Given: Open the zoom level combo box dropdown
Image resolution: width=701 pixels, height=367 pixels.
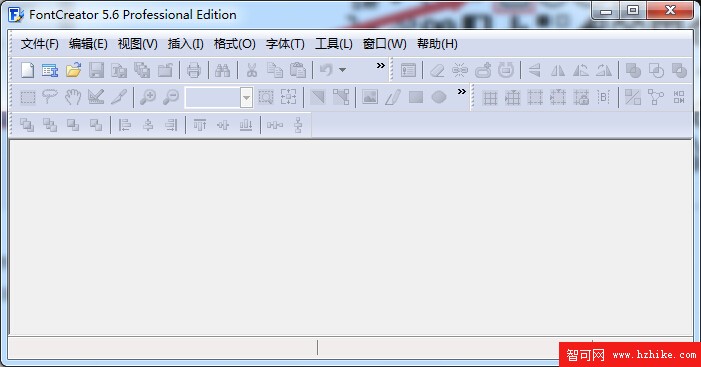Looking at the screenshot, I should (246, 98).
